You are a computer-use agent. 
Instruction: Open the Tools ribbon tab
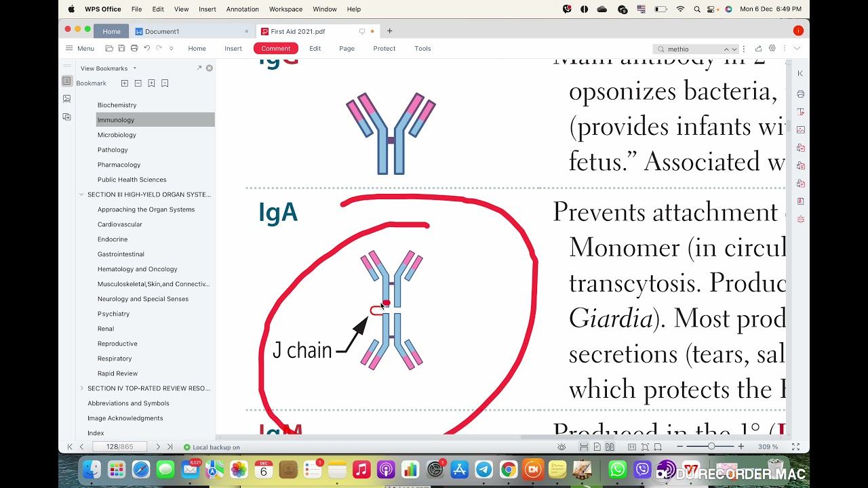(422, 48)
